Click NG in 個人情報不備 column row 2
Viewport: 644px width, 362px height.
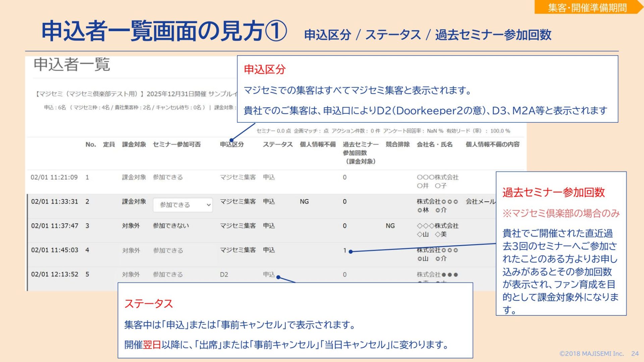coord(304,201)
